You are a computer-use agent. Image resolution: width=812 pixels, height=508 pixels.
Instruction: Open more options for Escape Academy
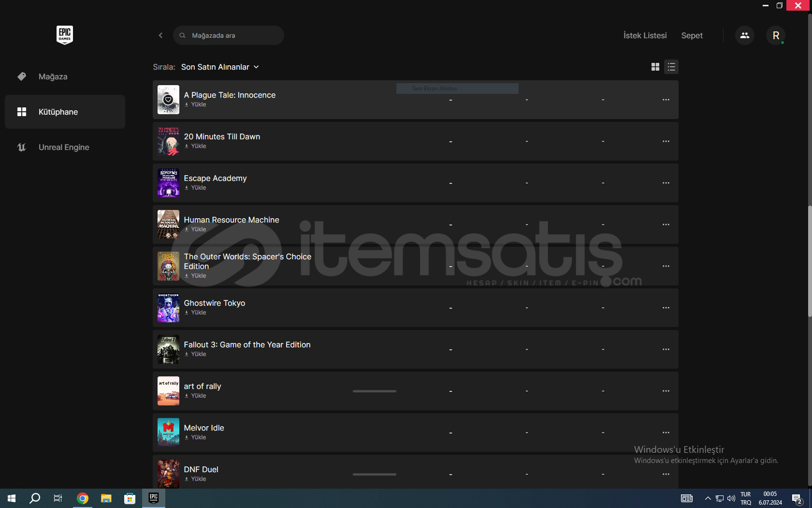pos(666,183)
